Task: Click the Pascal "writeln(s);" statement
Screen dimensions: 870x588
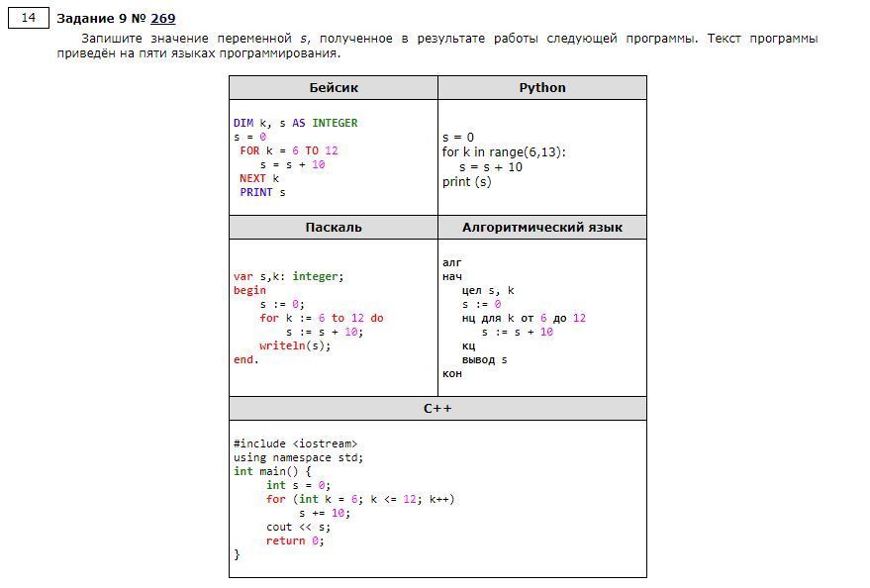Action: (x=295, y=346)
